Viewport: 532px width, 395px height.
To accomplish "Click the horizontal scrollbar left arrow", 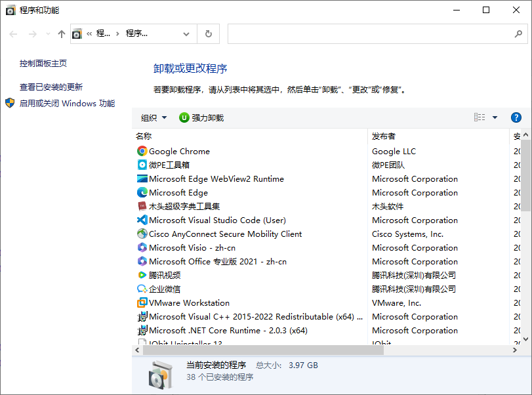I will tap(137, 350).
